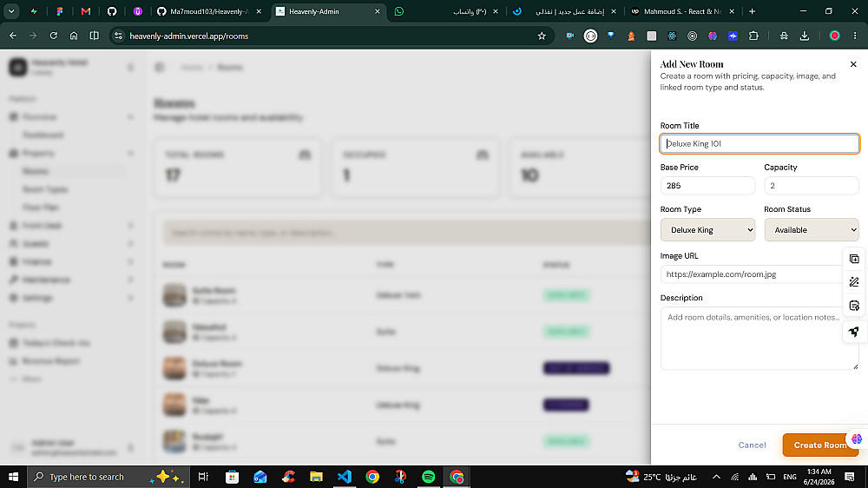Open the Room Status dropdown
The height and width of the screenshot is (488, 868).
point(812,230)
